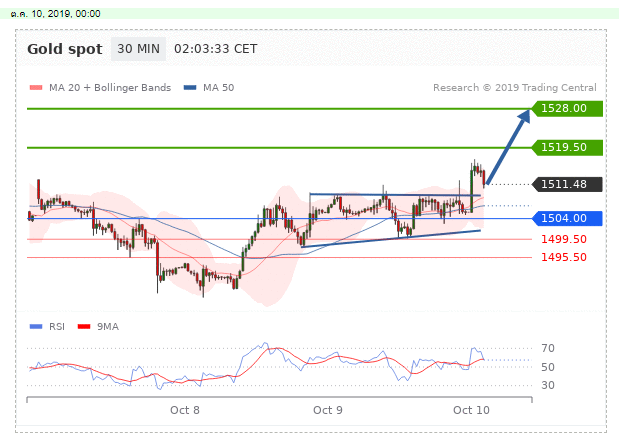Click the blue MA 50 legend swatch
This screenshot has width=619, height=443.
[x=190, y=88]
